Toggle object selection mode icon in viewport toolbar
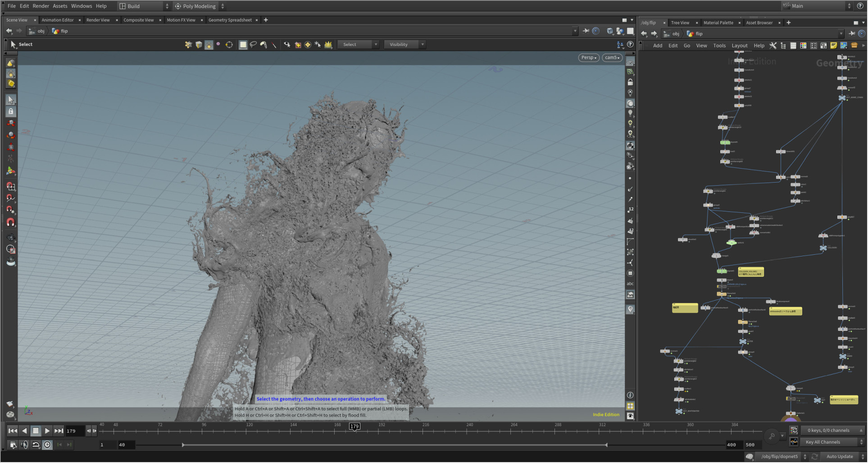The image size is (868, 463). pos(188,45)
